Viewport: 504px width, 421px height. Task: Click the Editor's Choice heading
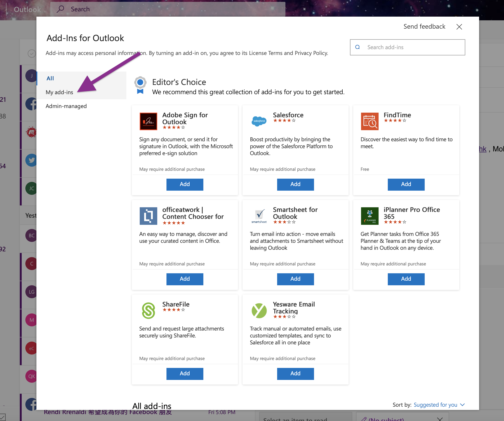(179, 82)
